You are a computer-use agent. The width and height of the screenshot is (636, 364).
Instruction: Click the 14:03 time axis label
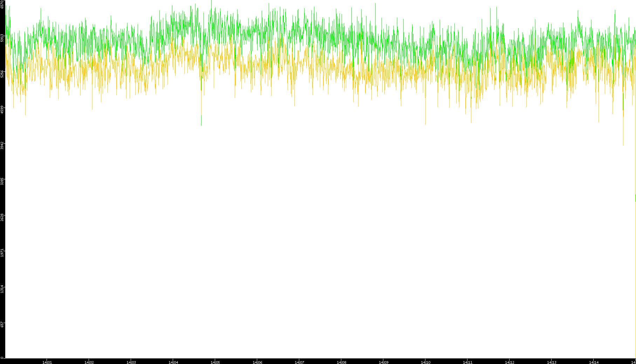(131, 362)
